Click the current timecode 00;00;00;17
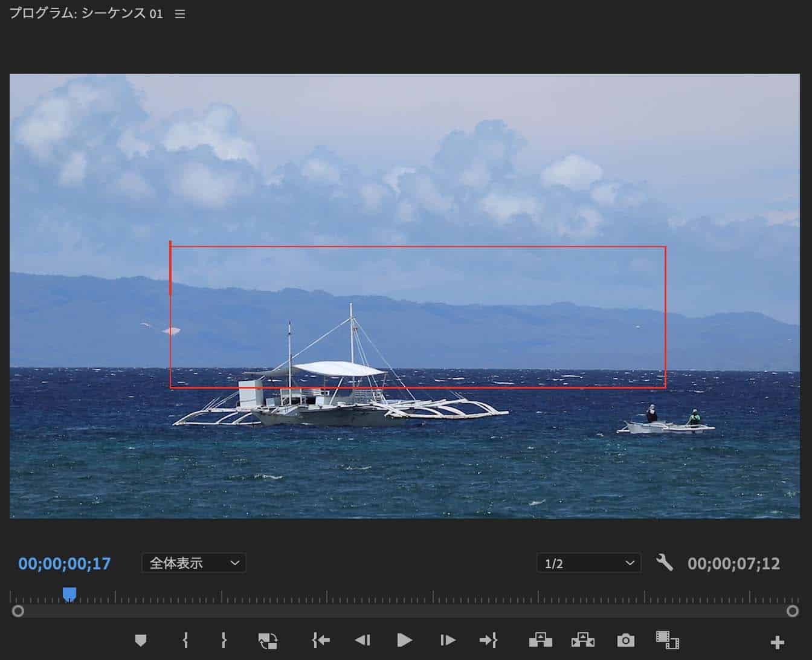 click(65, 563)
